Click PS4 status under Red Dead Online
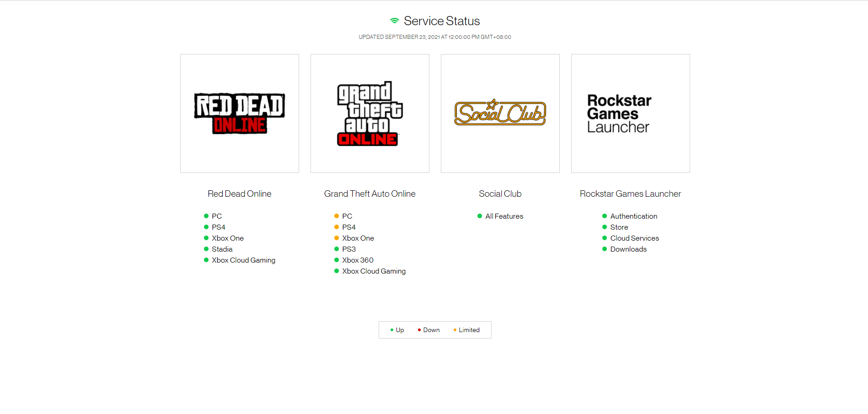The image size is (868, 414). [x=215, y=227]
